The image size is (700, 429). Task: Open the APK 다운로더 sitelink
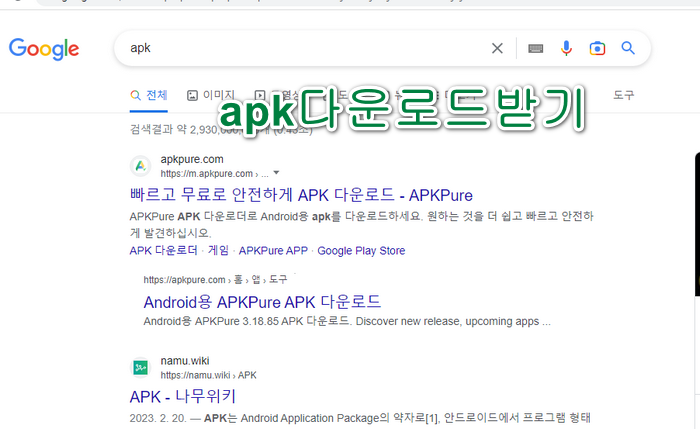coord(163,250)
